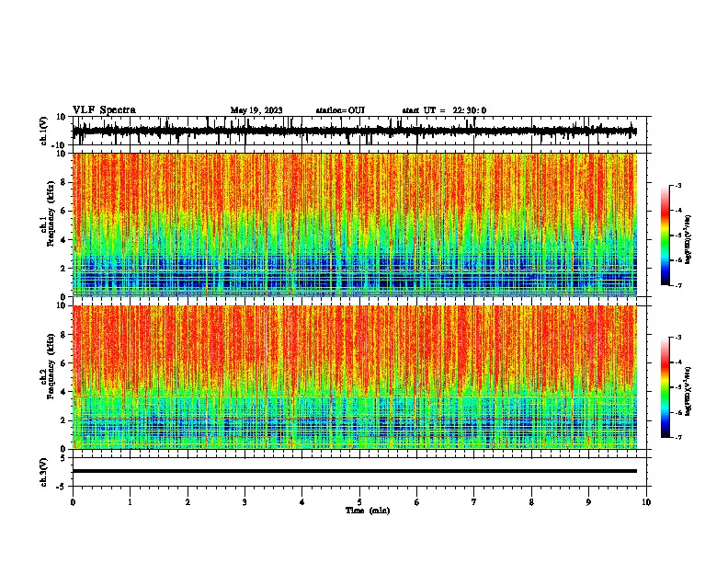Select the "start UT = 22:30:0" text
This screenshot has height=563, width=728.
[x=444, y=110]
